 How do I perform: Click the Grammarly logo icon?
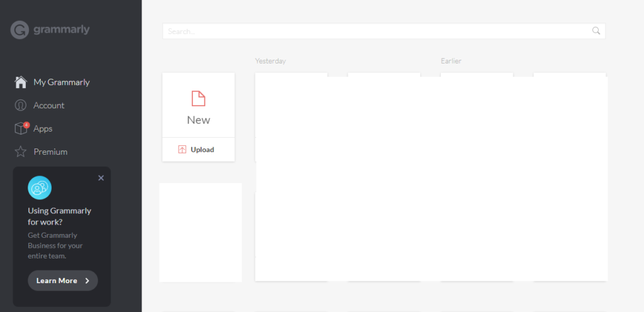click(19, 30)
